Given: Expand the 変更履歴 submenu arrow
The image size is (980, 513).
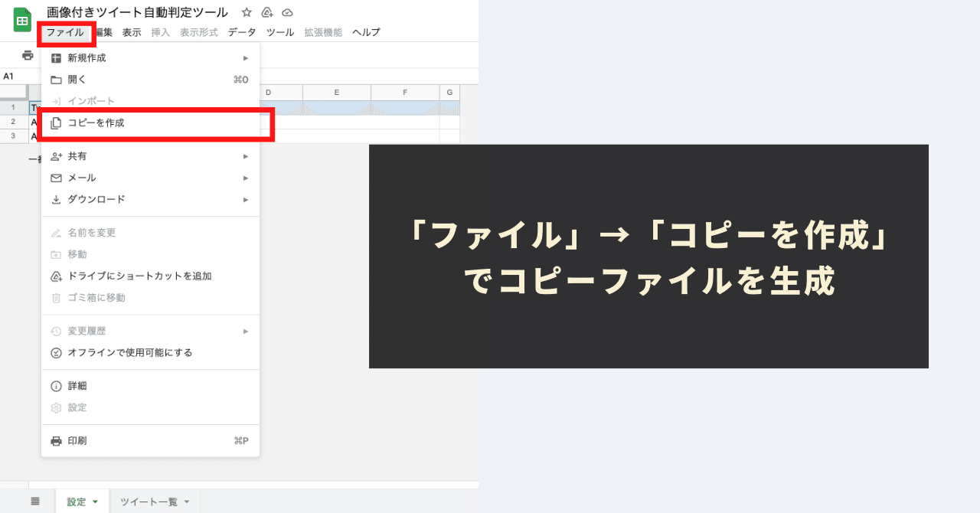Looking at the screenshot, I should (x=246, y=332).
